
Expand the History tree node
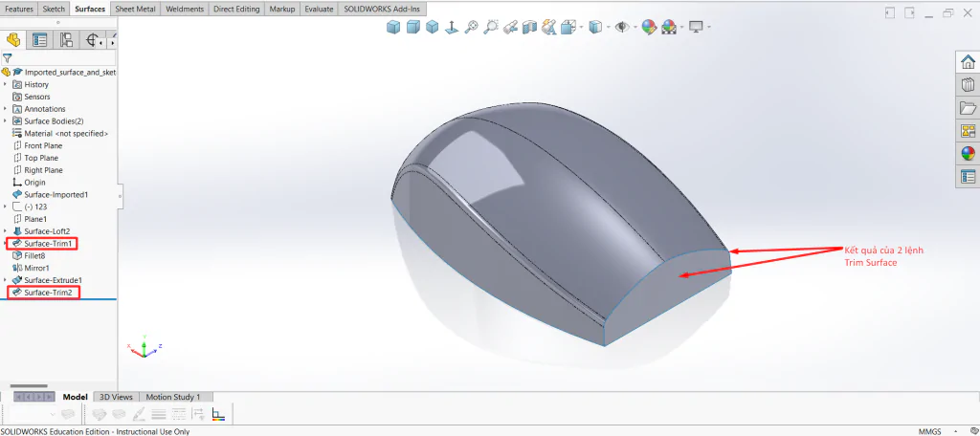6,84
